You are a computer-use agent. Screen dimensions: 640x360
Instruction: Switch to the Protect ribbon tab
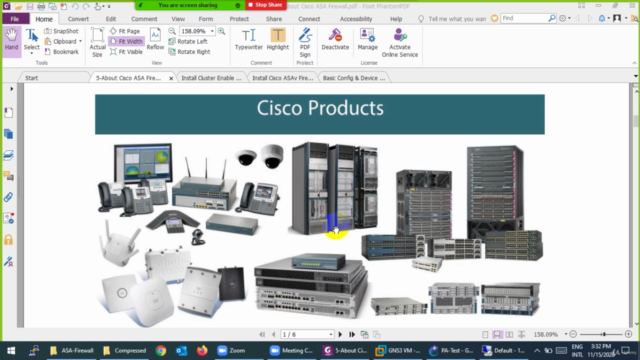[x=239, y=19]
